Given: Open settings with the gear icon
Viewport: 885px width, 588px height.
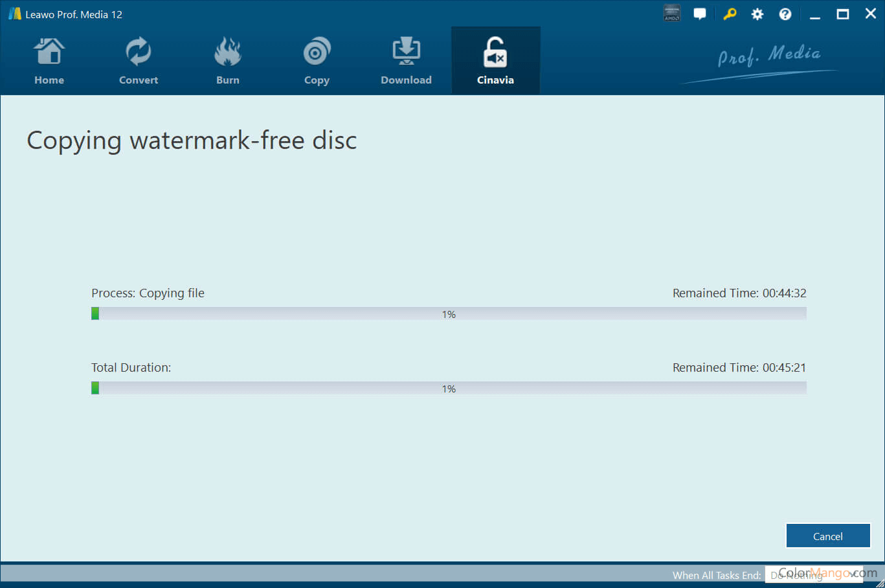Looking at the screenshot, I should point(757,14).
